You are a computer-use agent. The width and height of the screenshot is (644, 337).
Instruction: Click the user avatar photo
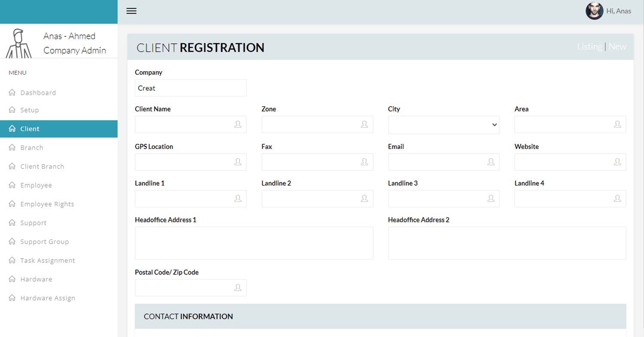(x=594, y=11)
